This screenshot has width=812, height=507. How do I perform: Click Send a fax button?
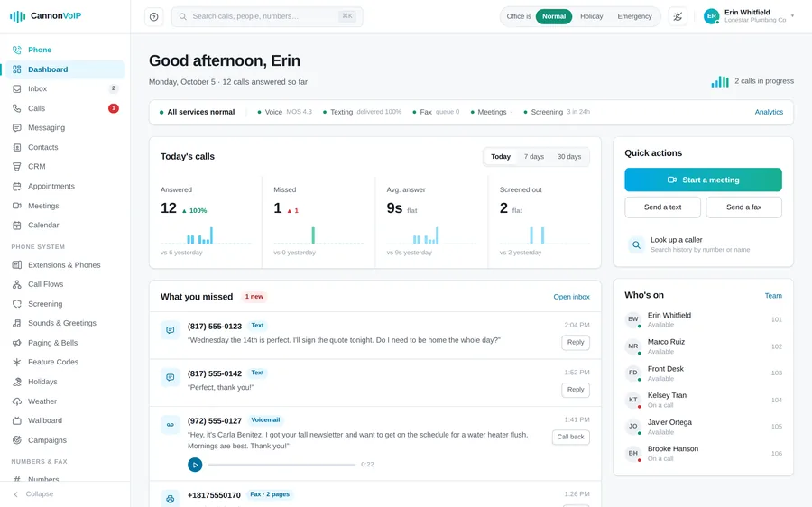(743, 207)
